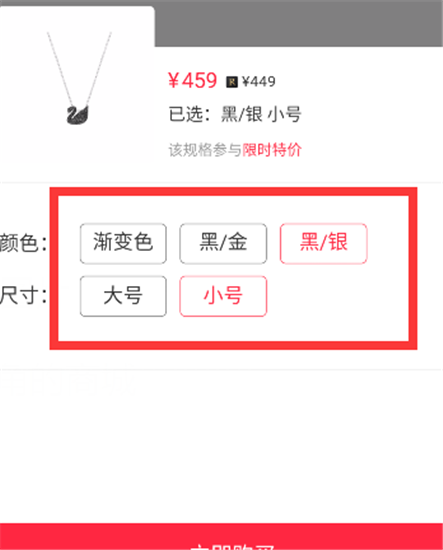Tap the ¥459 sale price
Viewport: 443px width, 550px height.
(193, 81)
